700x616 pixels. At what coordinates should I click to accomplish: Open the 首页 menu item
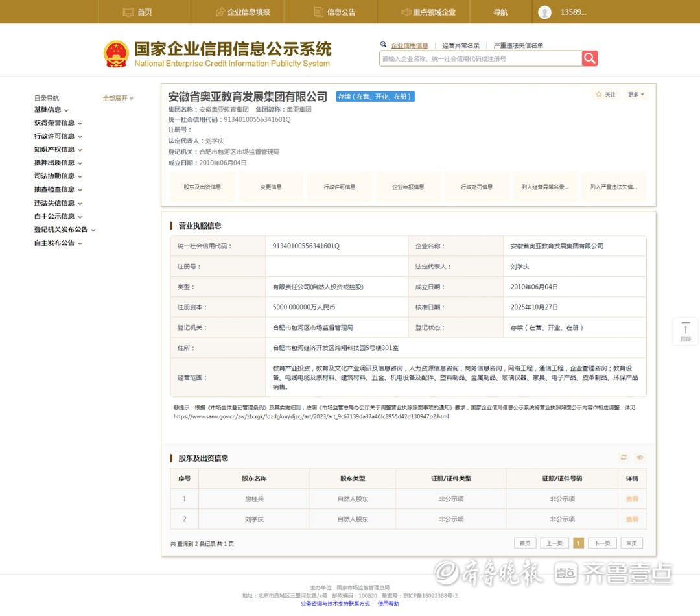144,12
